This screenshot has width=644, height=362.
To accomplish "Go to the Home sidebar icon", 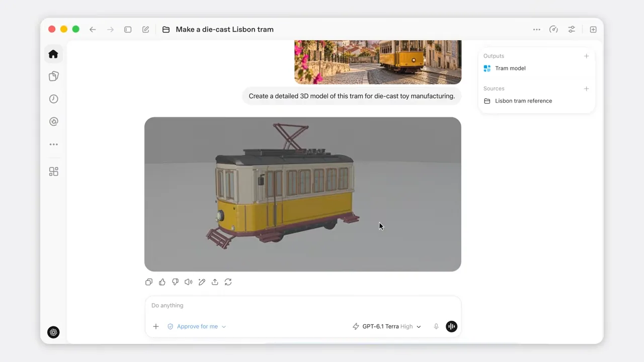I will pyautogui.click(x=53, y=54).
